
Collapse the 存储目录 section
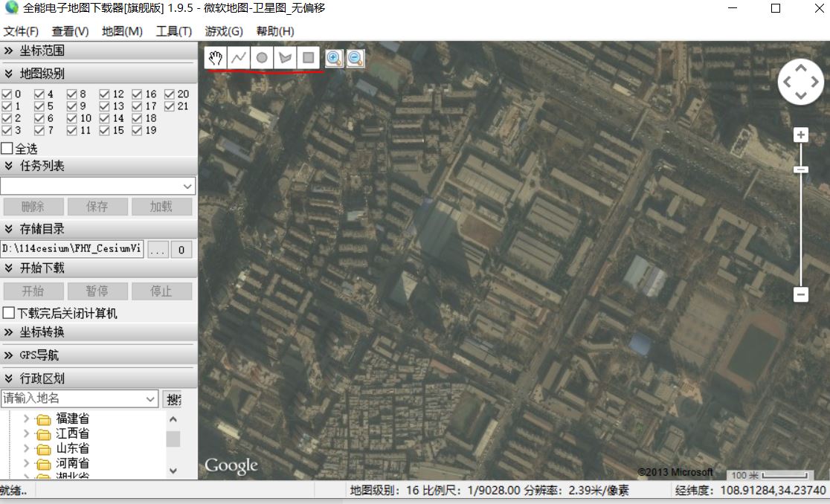(98, 229)
